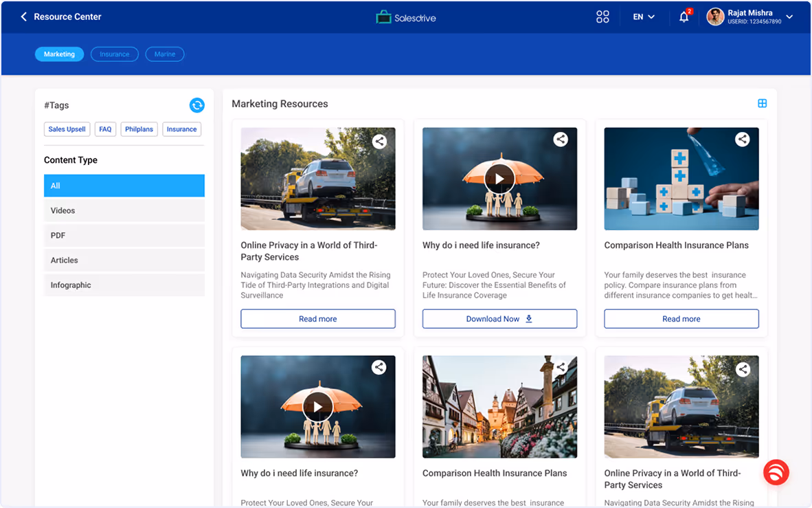Filter by FAQ tag
Image resolution: width=812 pixels, height=508 pixels.
click(105, 129)
